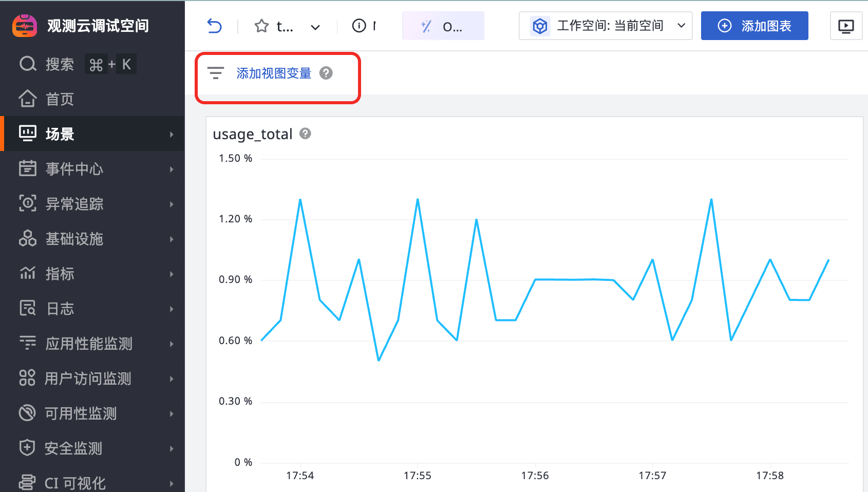Viewport: 868px width, 492px height.
Task: Open the 工作空间 workspace dropdown
Action: point(606,26)
